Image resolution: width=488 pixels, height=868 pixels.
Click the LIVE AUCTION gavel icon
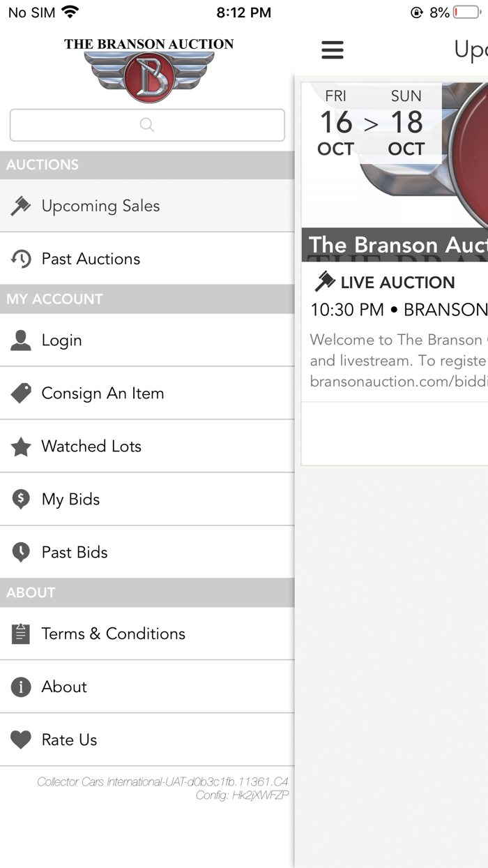coord(324,282)
